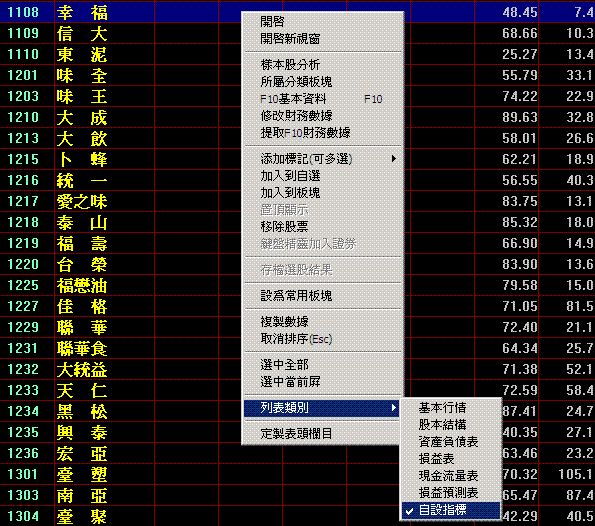The image size is (595, 526).
Task: Toggle the checked 自設指標 list category
Action: point(451,510)
